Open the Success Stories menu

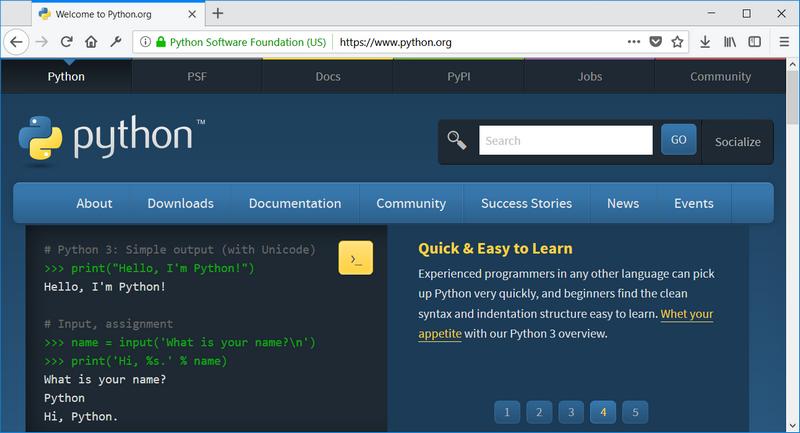point(527,203)
